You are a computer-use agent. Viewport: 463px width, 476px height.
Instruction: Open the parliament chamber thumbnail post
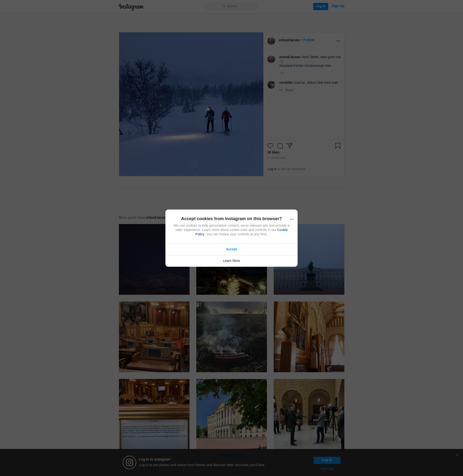[x=154, y=337]
